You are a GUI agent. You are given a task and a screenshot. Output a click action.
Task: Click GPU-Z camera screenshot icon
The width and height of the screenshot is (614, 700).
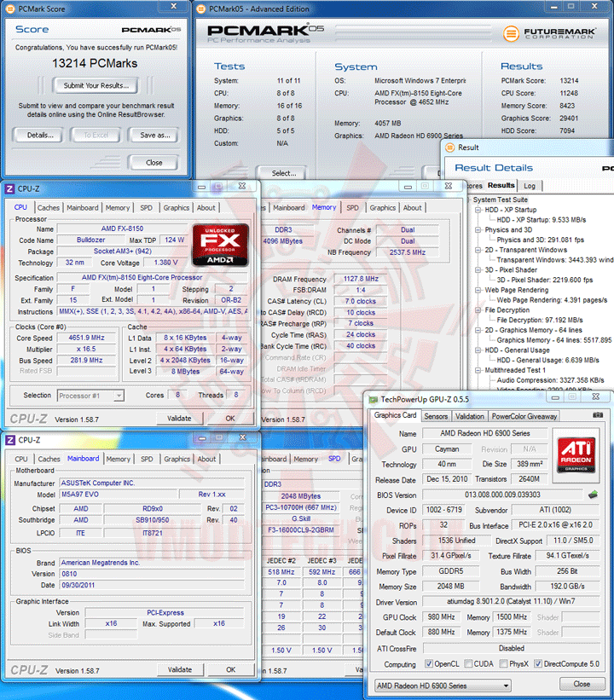(x=598, y=415)
